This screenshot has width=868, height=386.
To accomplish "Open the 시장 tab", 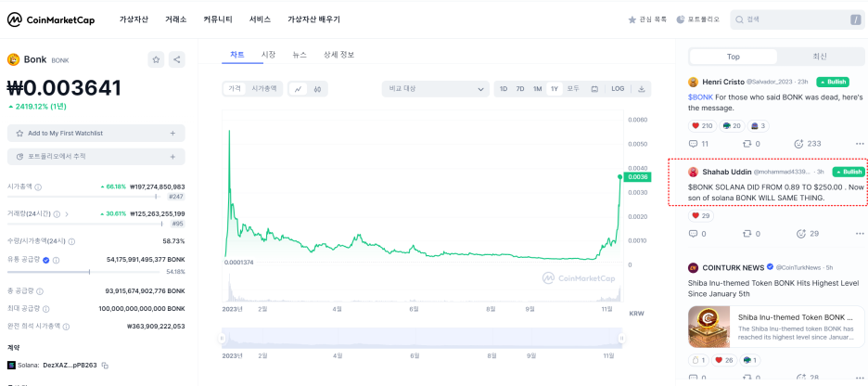I will point(269,55).
